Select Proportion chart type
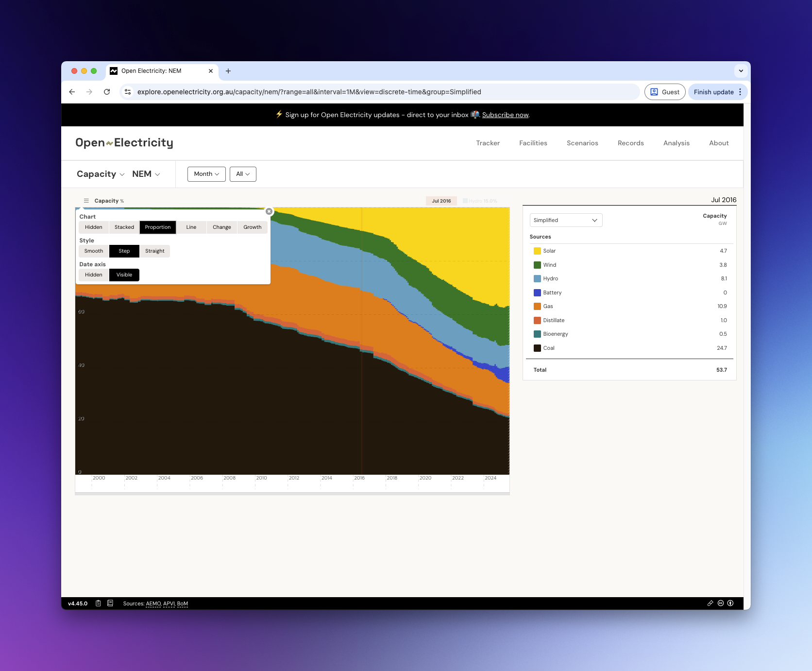Viewport: 812px width, 671px height. click(158, 227)
